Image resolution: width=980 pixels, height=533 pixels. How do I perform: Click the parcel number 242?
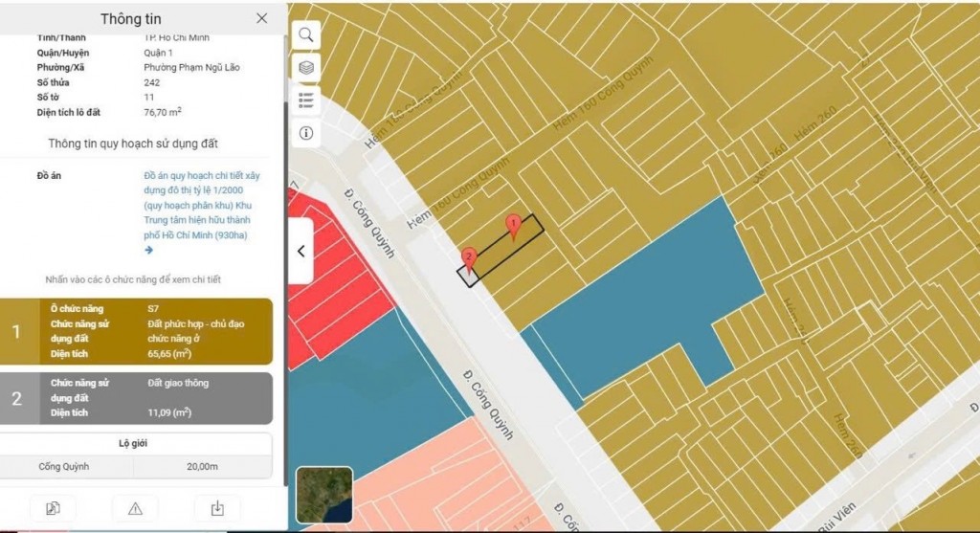pyautogui.click(x=151, y=82)
